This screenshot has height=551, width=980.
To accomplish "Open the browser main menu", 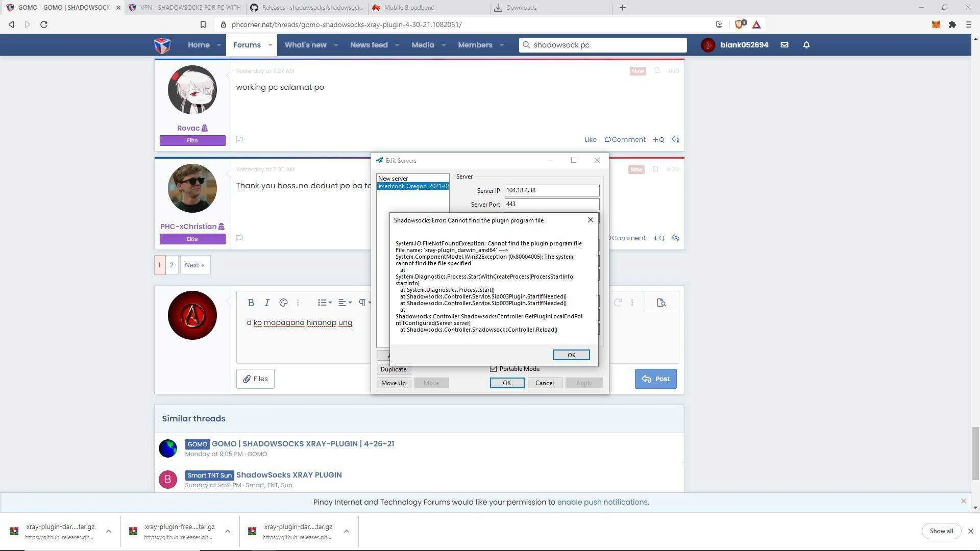I will [969, 24].
